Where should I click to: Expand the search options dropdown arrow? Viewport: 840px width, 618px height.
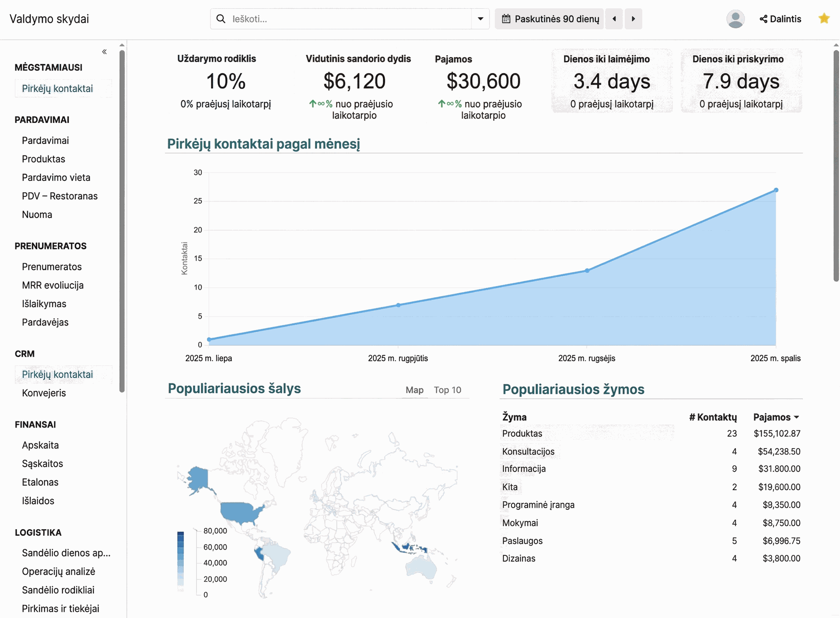(480, 19)
